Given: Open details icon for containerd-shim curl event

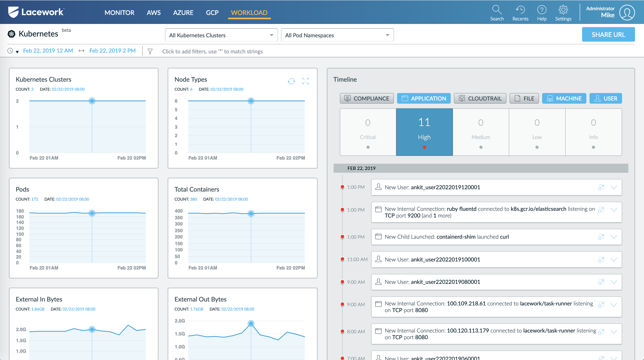Looking at the screenshot, I should click(601, 237).
